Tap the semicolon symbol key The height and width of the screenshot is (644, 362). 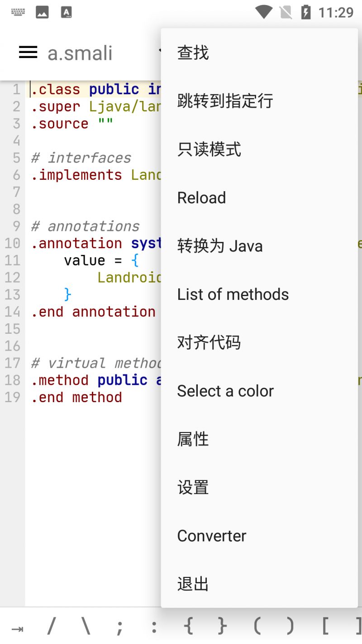(120, 627)
